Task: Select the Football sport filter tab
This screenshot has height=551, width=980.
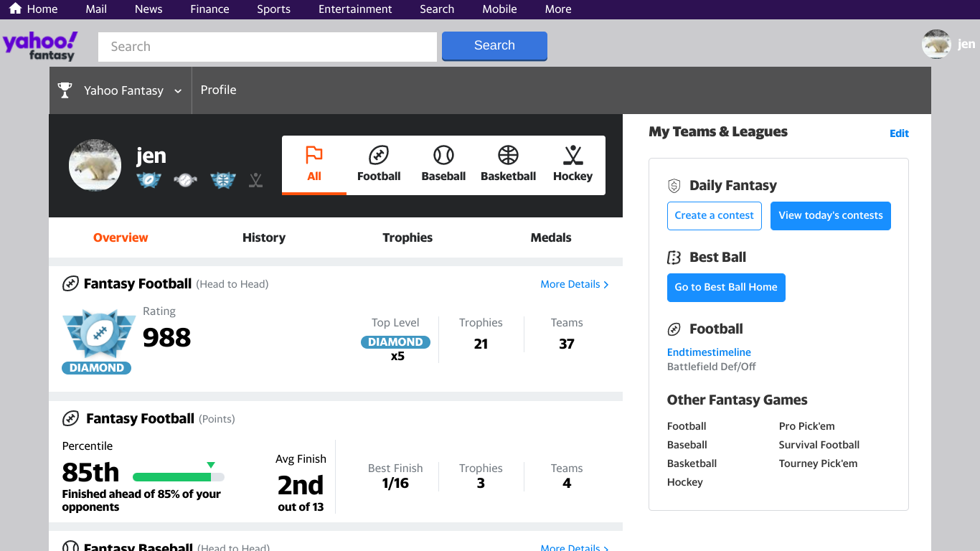Action: 379,165
